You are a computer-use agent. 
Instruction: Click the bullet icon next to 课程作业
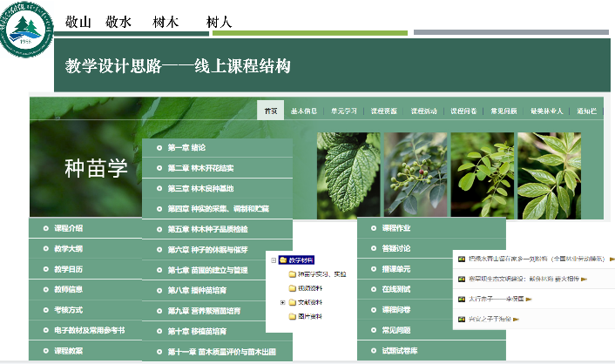pos(372,228)
